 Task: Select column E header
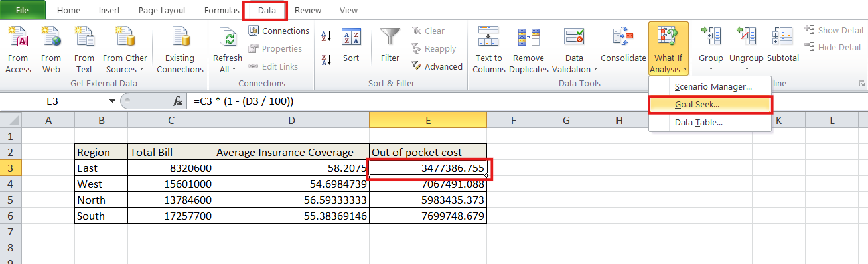[428, 120]
